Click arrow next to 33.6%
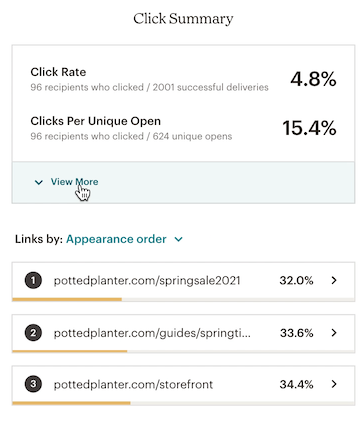364x421 pixels. pos(334,333)
